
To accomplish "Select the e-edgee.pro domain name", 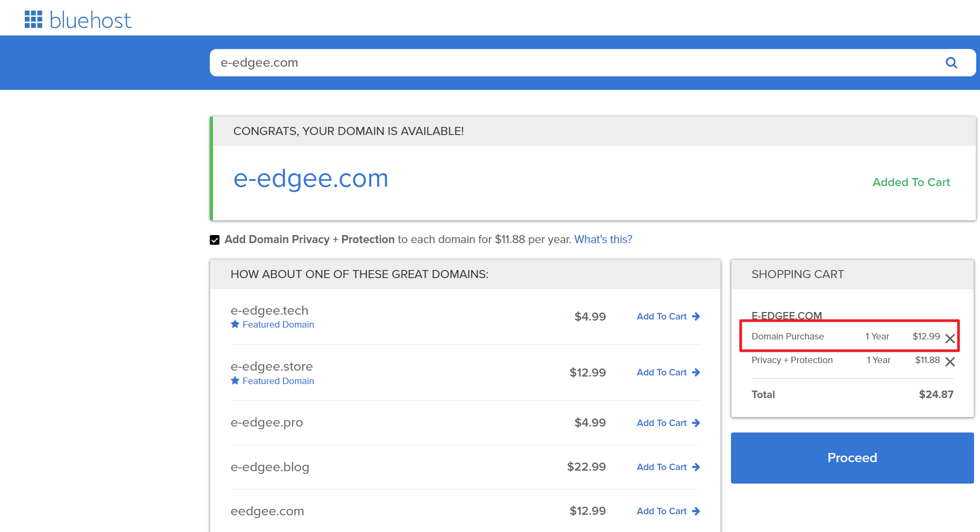I will (x=267, y=423).
